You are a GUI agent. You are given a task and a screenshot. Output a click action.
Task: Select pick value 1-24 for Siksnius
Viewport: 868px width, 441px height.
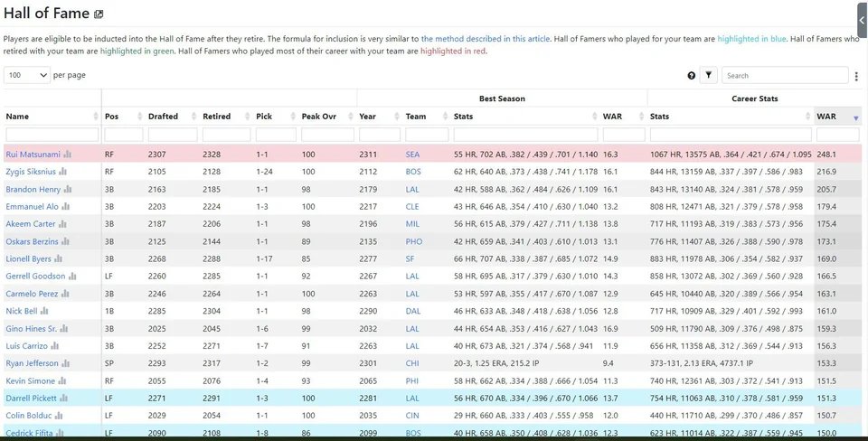265,172
